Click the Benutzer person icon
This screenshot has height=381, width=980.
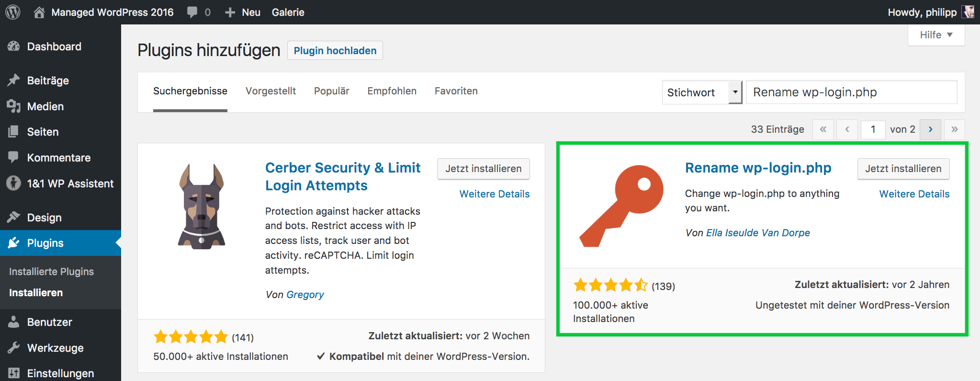(x=14, y=322)
